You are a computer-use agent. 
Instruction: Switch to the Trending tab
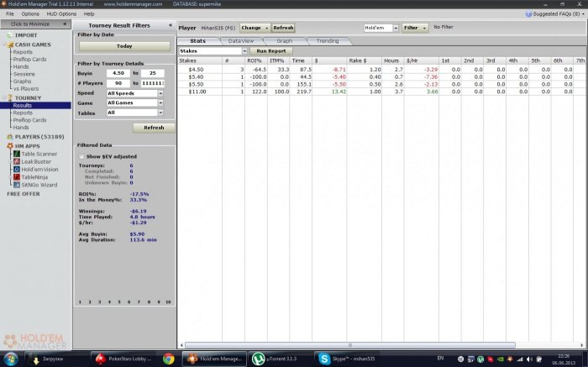pos(328,41)
